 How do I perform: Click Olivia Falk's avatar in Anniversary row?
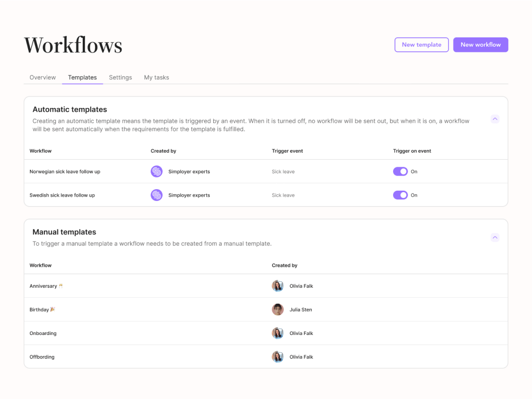(x=278, y=286)
